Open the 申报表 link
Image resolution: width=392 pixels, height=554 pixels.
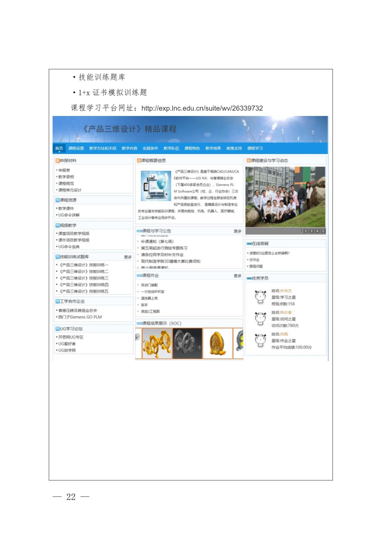(64, 170)
